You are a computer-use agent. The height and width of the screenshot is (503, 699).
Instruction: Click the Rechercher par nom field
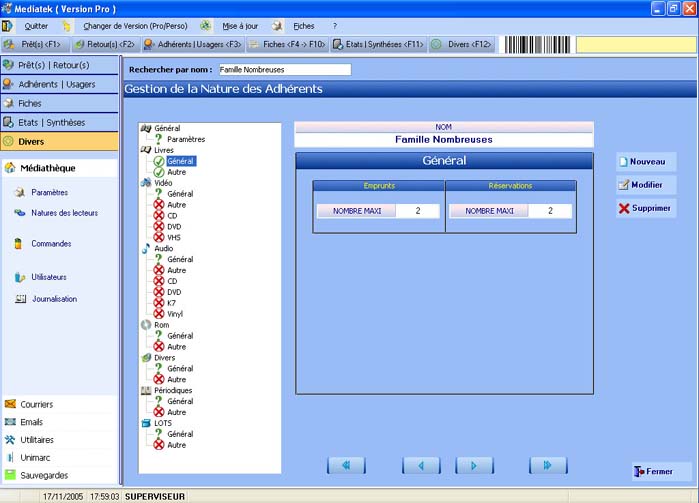(285, 70)
